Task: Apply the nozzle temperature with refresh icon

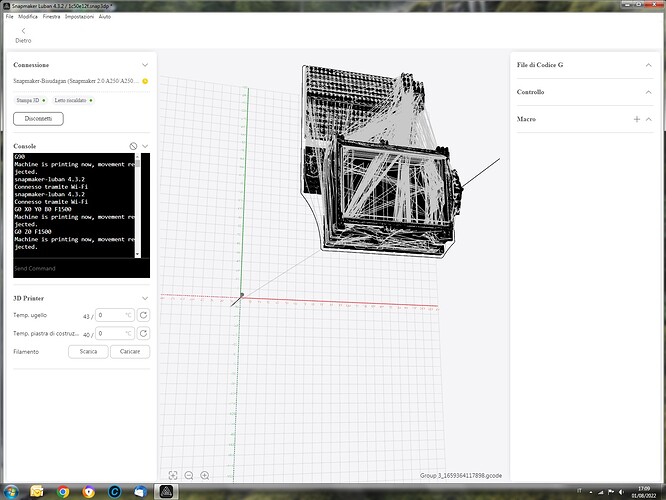Action: coord(143,315)
